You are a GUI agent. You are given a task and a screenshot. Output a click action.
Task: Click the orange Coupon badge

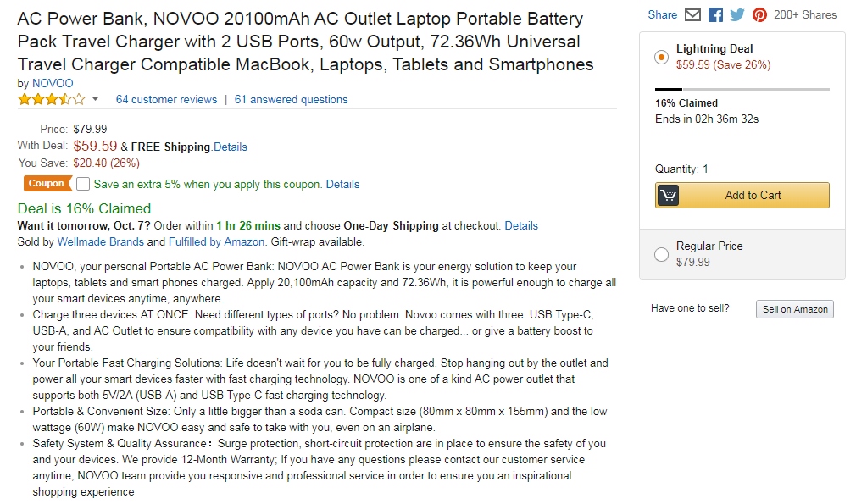(x=47, y=184)
